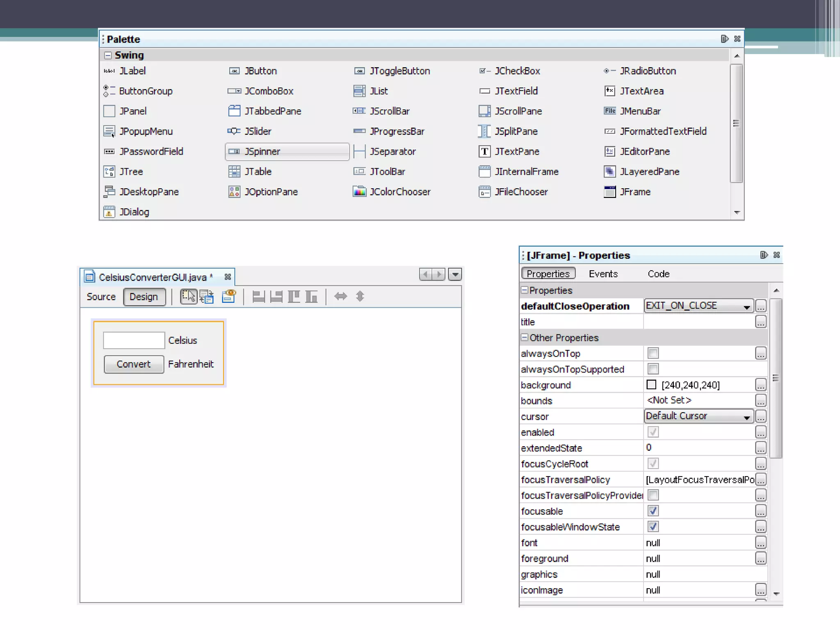Select the JTable component icon
This screenshot has width=840, height=630.
click(x=234, y=171)
